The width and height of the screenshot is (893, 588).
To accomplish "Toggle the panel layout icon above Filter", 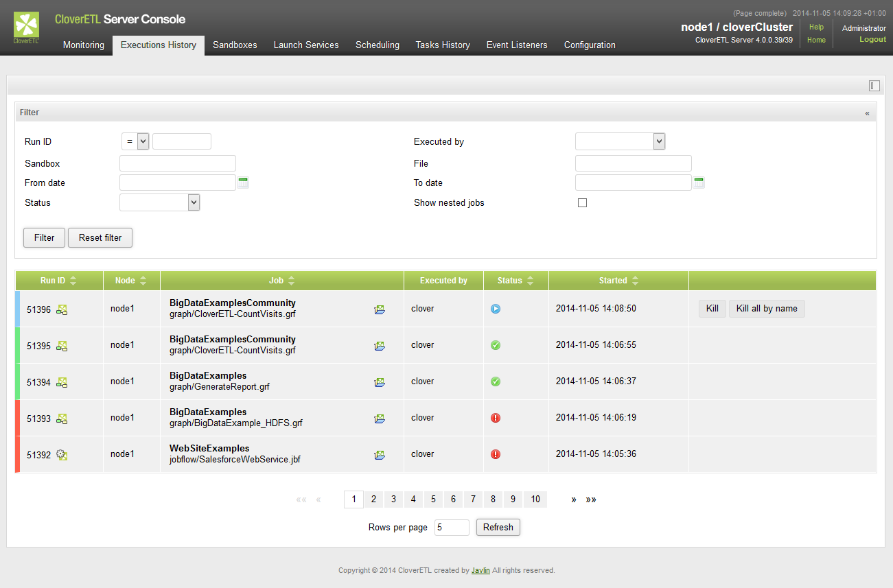I will tap(874, 85).
